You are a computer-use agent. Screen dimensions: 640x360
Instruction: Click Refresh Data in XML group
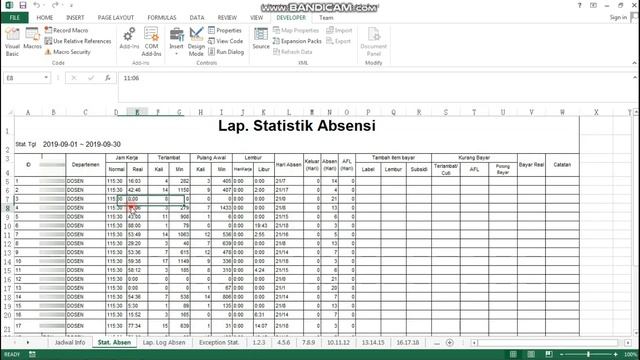coord(293,52)
